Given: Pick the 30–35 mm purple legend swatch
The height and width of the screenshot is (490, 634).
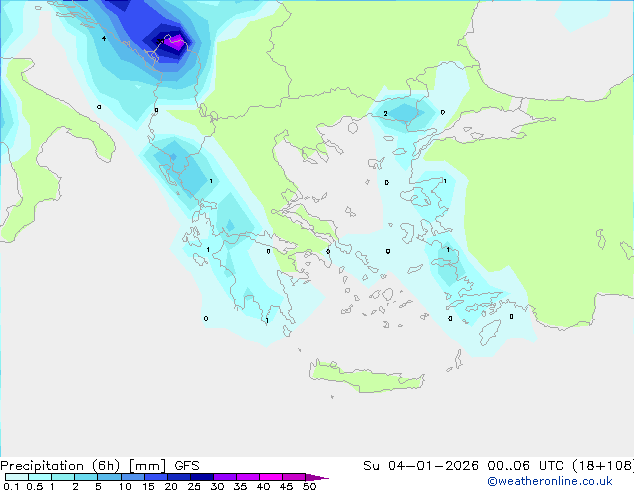Looking at the screenshot, I should [x=225, y=477].
